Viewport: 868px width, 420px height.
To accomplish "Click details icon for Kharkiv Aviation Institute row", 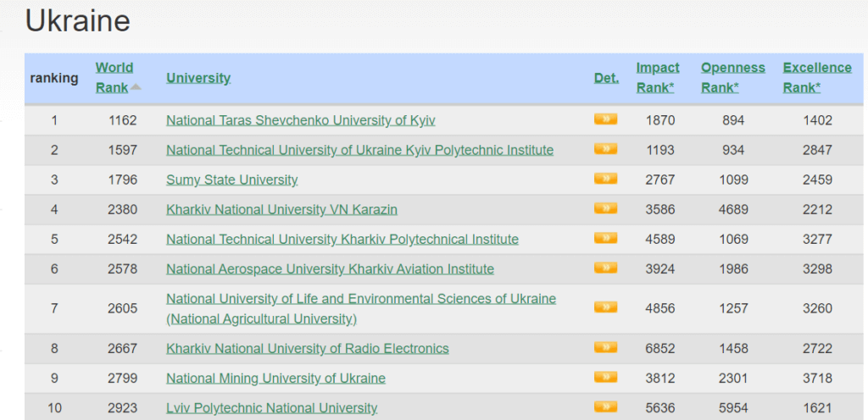I will 605,268.
